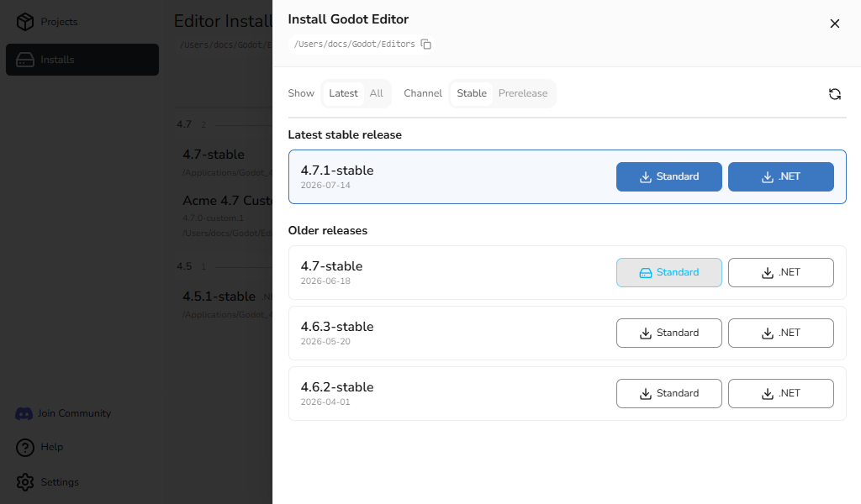
Task: Show only Latest releases
Action: click(343, 93)
